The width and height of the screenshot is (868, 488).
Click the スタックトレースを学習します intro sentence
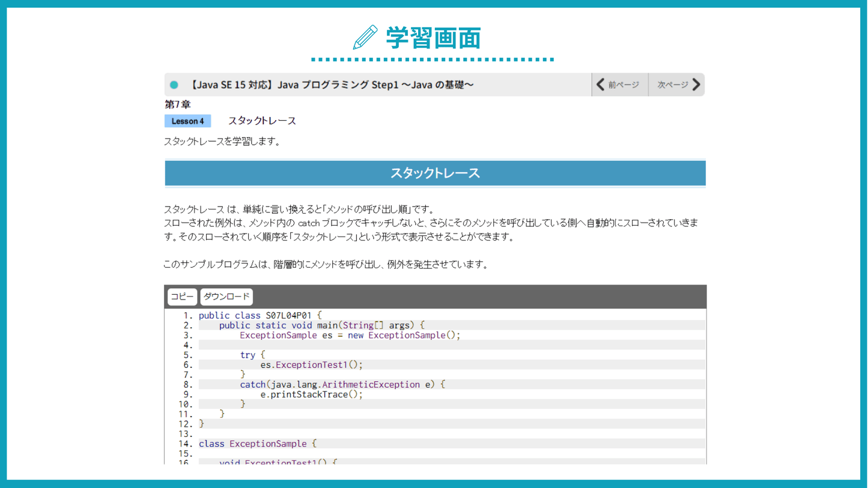[x=222, y=142]
